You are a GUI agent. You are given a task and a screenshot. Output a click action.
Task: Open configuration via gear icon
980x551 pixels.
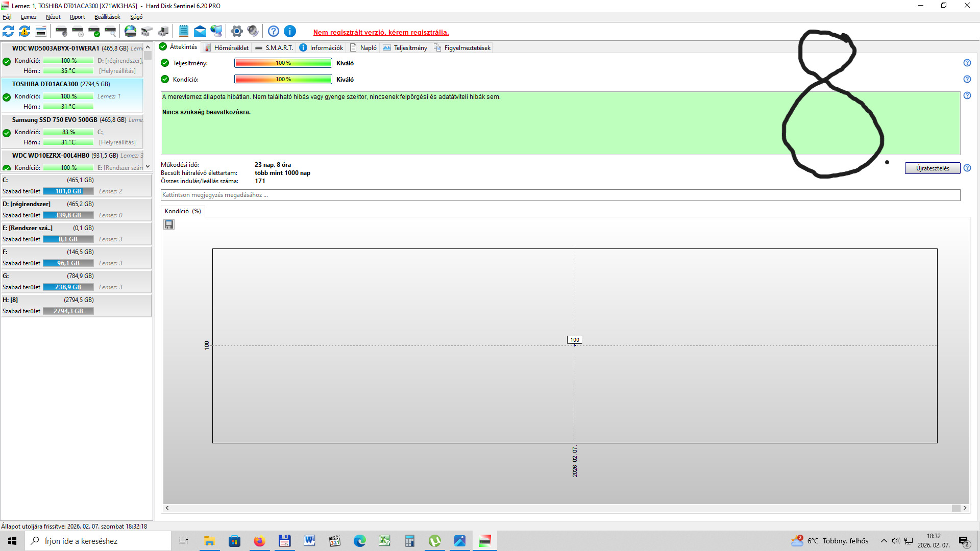coord(236,32)
